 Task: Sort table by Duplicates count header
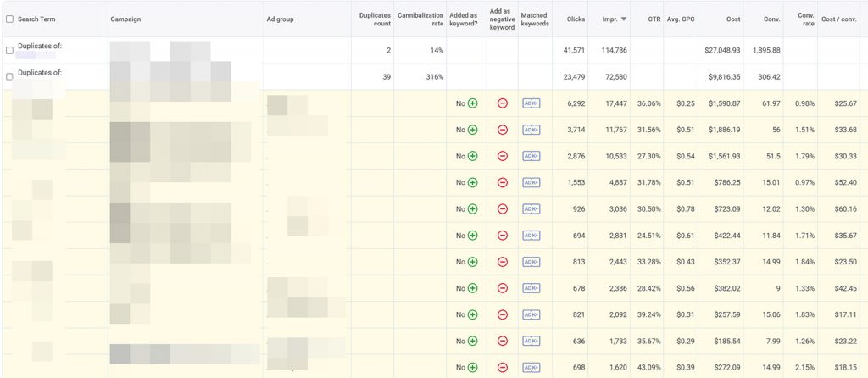(x=374, y=19)
